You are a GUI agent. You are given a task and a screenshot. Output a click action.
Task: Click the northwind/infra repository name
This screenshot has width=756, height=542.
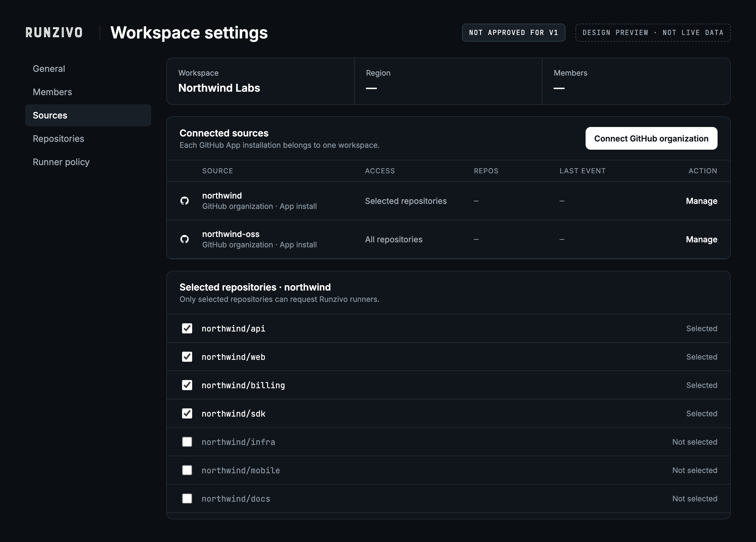coord(238,442)
